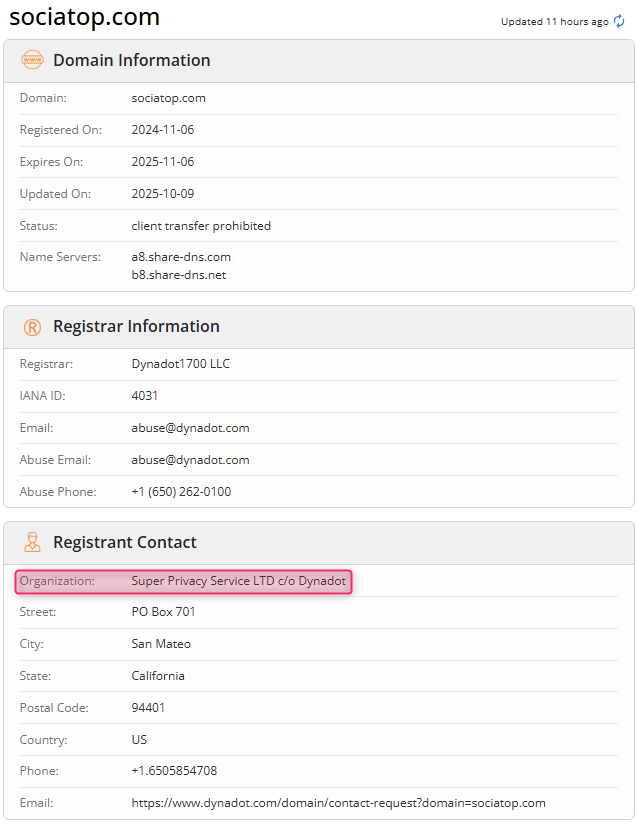Click the client transfer prohibited status
The height and width of the screenshot is (822, 637).
coord(201,226)
